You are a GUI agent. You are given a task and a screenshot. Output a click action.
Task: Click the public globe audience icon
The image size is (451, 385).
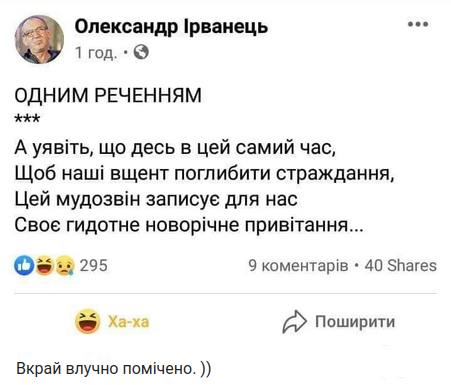coord(141,52)
